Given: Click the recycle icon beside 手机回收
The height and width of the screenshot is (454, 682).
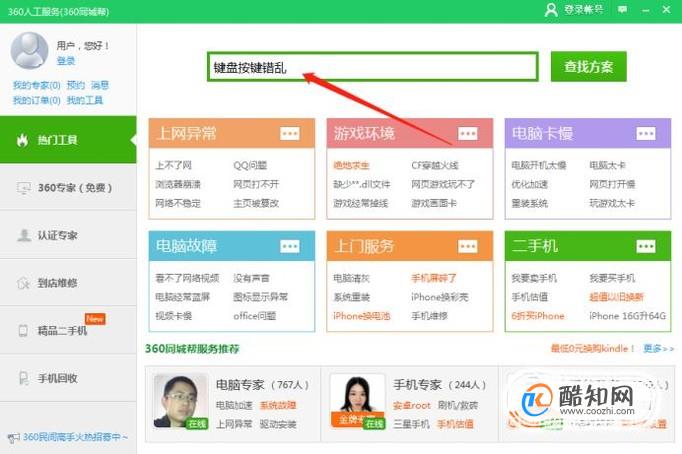Looking at the screenshot, I should pyautogui.click(x=23, y=378).
